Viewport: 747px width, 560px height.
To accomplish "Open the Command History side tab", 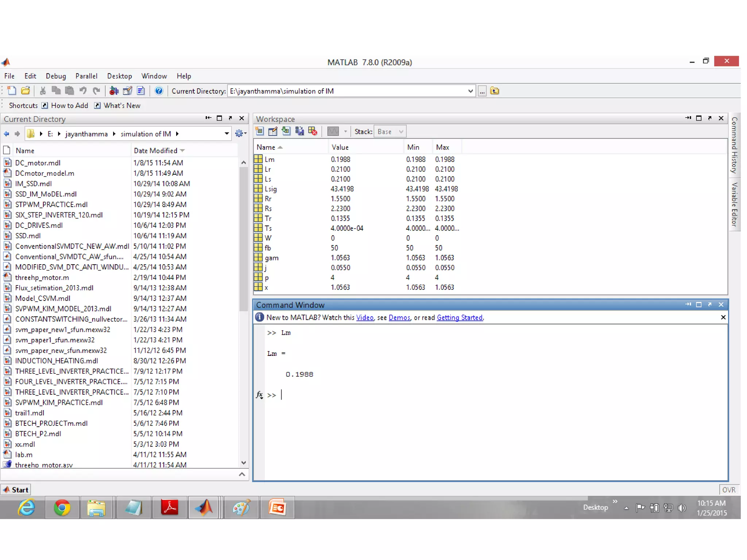I will 734,145.
